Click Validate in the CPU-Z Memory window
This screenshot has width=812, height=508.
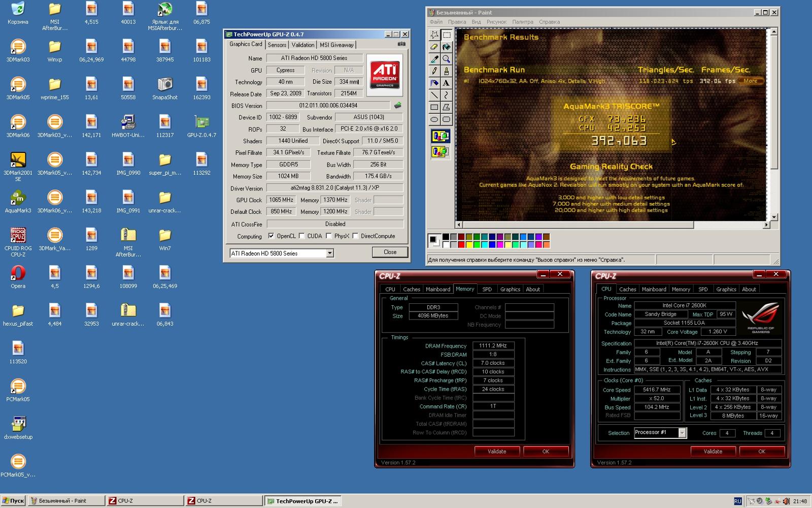(x=497, y=451)
